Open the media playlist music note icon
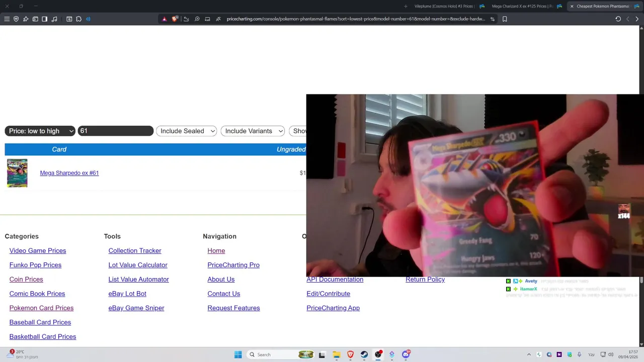The width and height of the screenshot is (644, 362). 54,19
